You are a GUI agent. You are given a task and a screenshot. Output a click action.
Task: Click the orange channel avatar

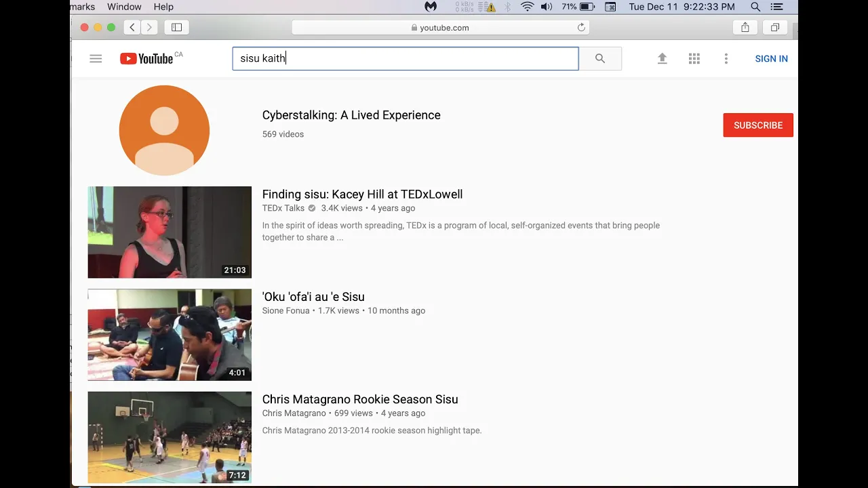(164, 130)
